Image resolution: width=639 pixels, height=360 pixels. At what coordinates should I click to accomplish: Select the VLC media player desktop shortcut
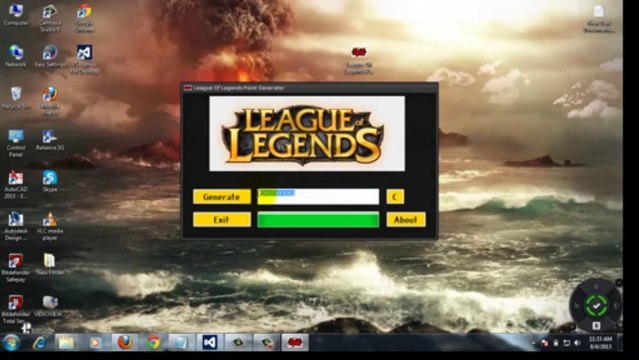pos(50,227)
